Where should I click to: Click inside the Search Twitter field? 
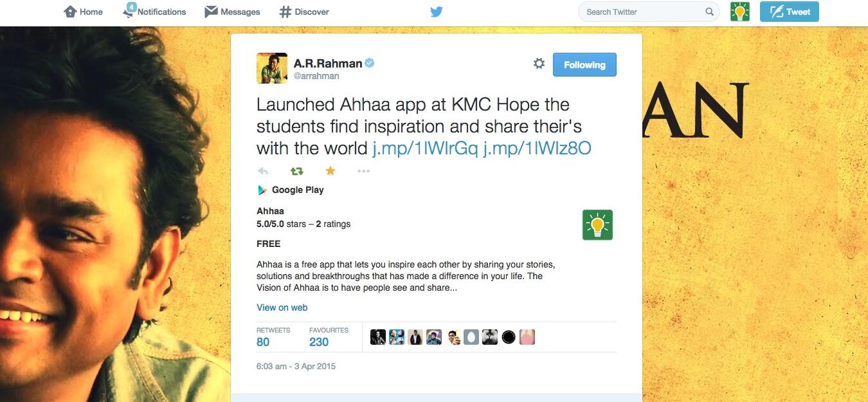640,12
